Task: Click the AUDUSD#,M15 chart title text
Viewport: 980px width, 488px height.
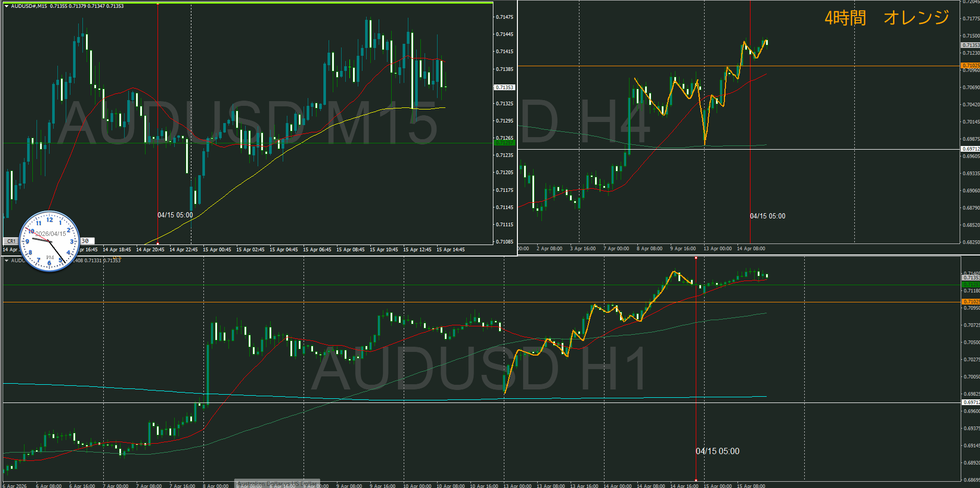Action: point(29,6)
